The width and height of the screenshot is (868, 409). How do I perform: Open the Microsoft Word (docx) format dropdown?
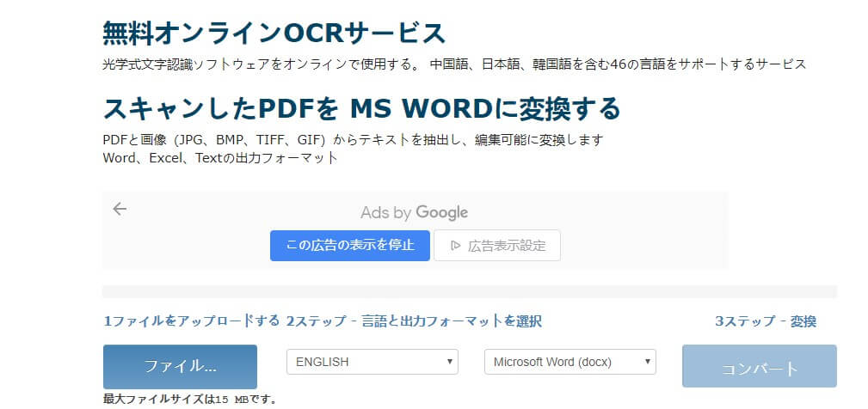[570, 362]
